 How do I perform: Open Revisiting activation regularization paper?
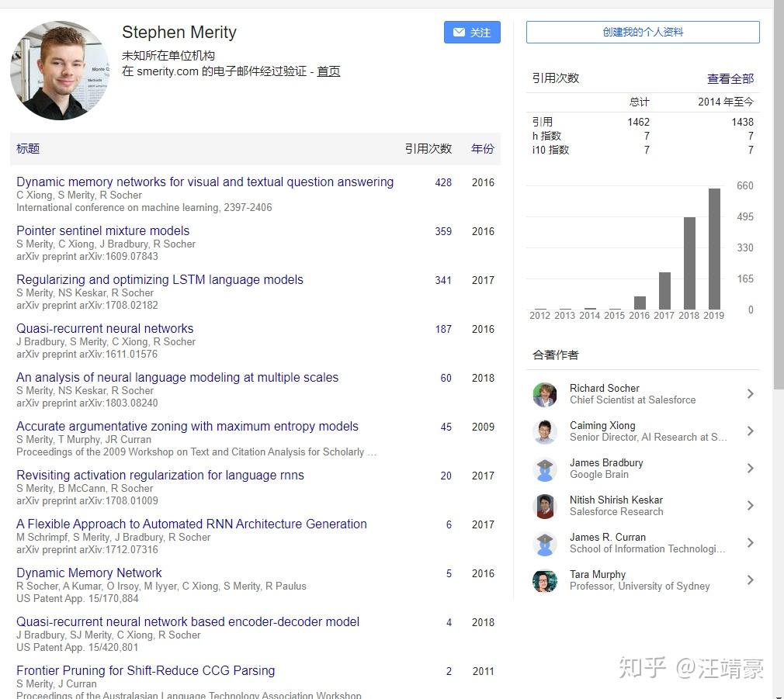click(x=160, y=475)
